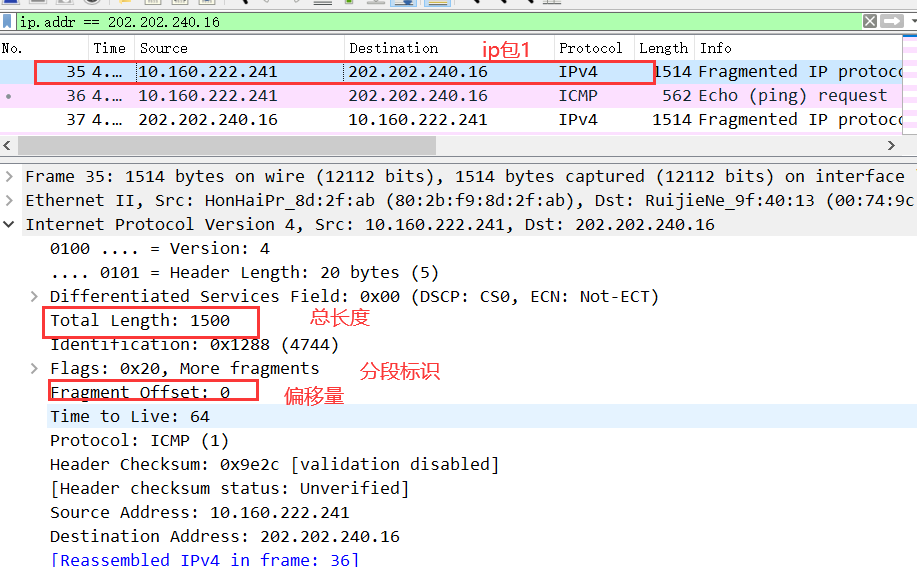
Task: Select the Header Length: 20 bytes field
Action: pyautogui.click(x=244, y=272)
